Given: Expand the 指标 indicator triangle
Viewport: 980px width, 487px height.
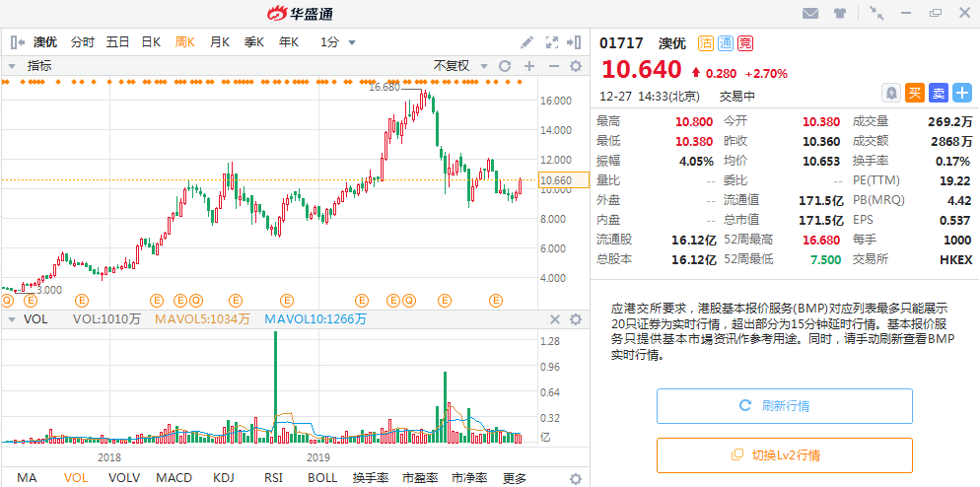Looking at the screenshot, I should click(11, 66).
